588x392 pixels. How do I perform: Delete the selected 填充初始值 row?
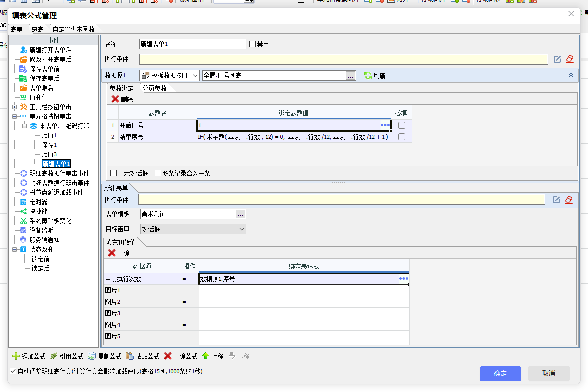pos(119,253)
